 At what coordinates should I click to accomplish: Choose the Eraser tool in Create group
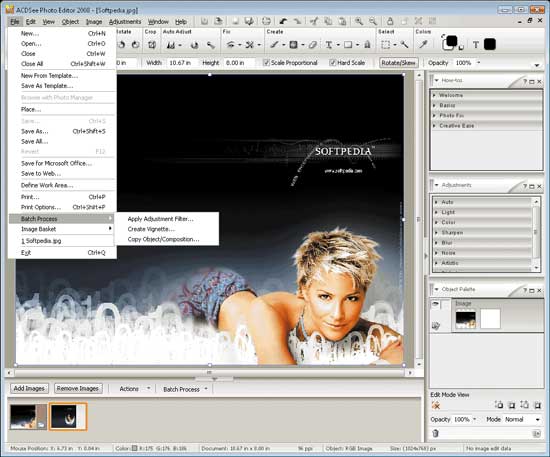pos(313,45)
